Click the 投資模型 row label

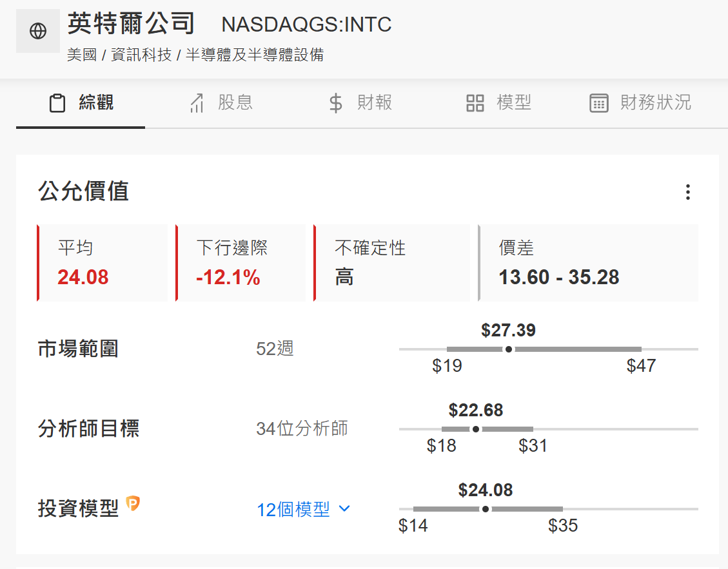coord(78,508)
